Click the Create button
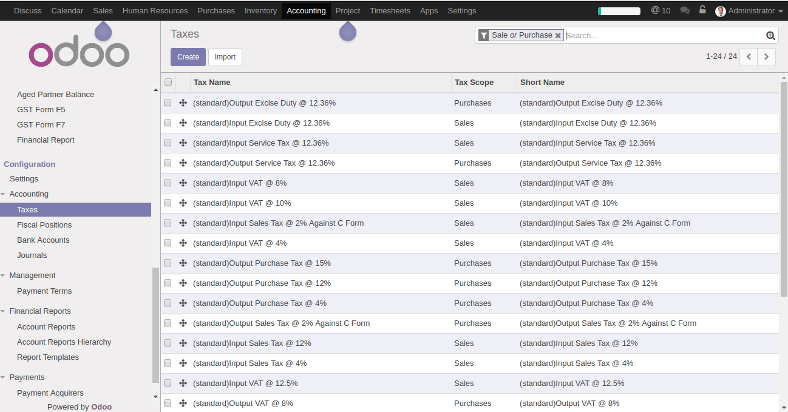 tap(188, 57)
